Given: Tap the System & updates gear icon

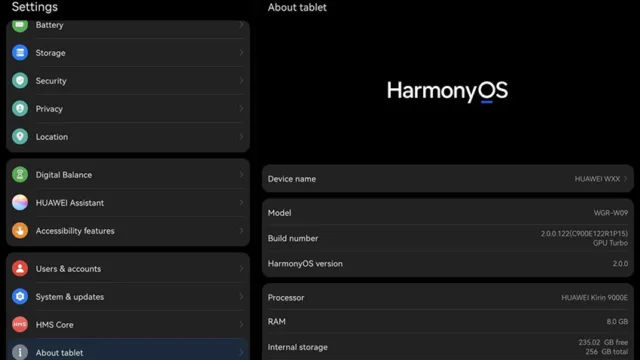Looking at the screenshot, I should [x=20, y=296].
